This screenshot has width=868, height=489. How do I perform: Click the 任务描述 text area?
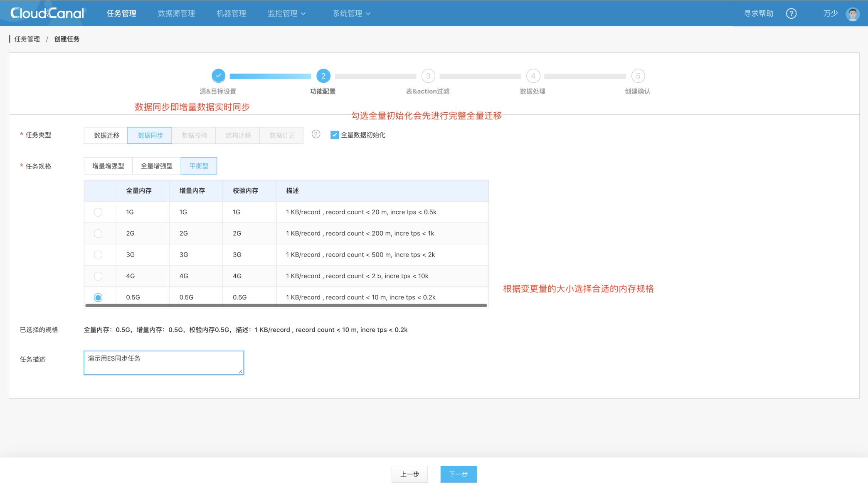click(163, 363)
